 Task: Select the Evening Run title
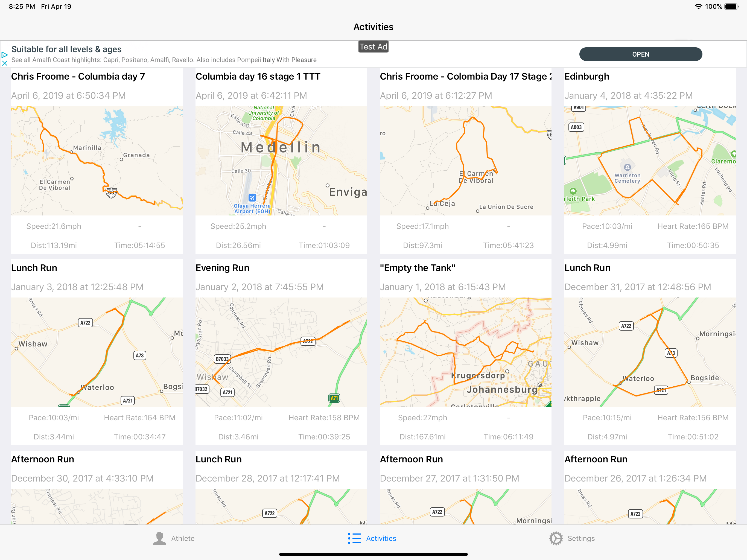coord(222,268)
